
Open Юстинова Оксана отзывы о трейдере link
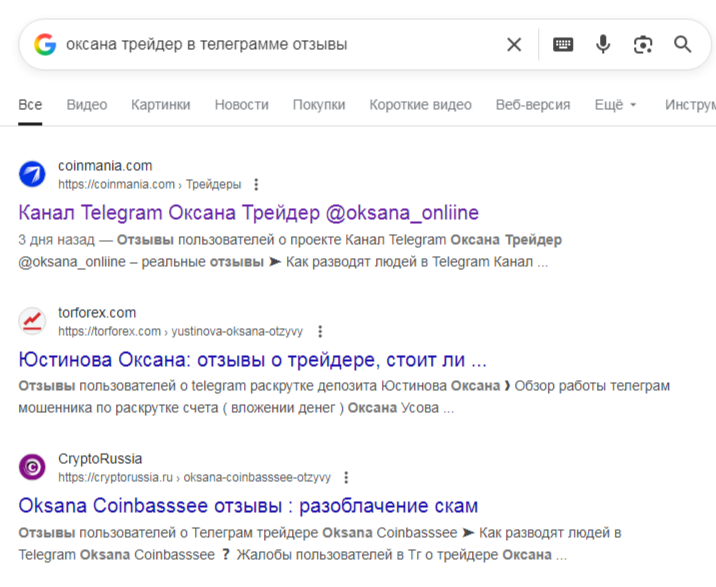(253, 360)
